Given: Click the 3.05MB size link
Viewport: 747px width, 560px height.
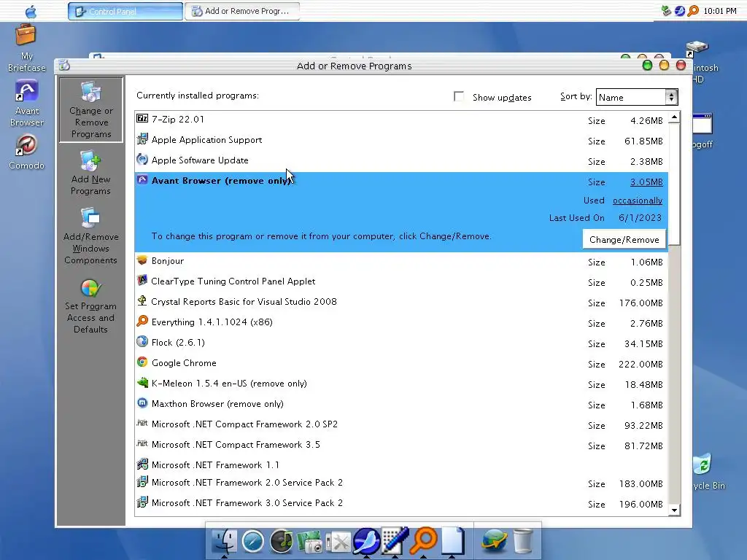Looking at the screenshot, I should click(x=646, y=182).
